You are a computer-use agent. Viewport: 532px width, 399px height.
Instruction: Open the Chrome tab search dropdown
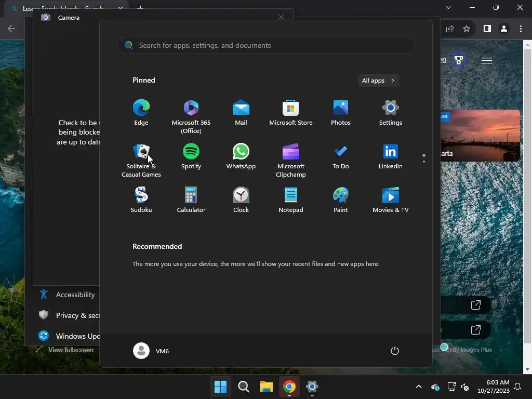pos(448,7)
